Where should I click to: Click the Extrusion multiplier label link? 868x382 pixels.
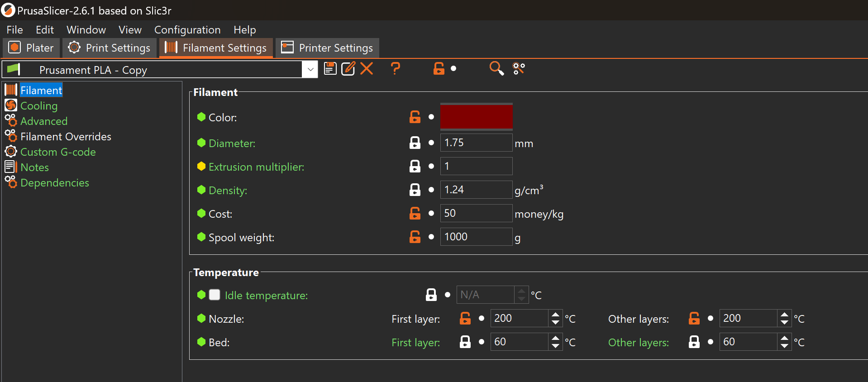(x=256, y=167)
